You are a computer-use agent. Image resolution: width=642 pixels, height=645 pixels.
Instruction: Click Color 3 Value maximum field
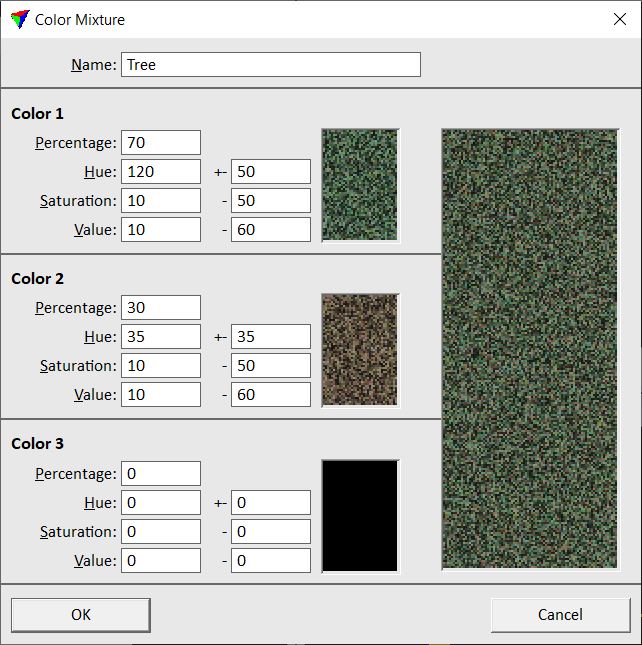[271, 561]
